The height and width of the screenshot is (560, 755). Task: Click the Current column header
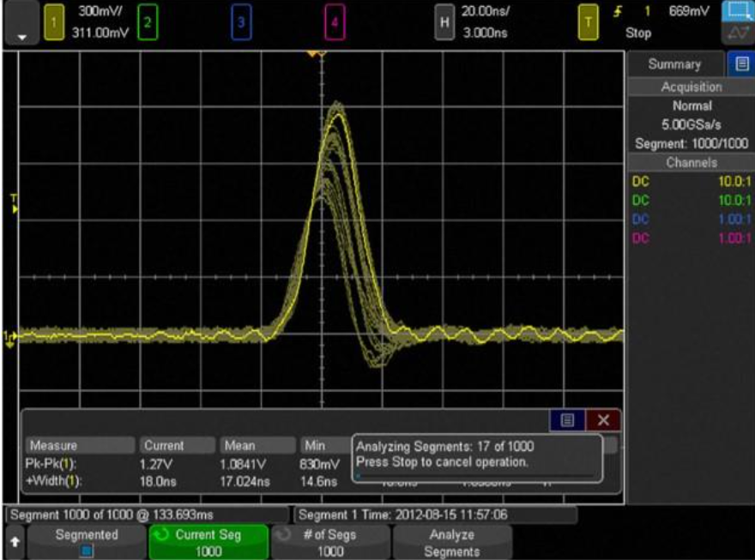(x=178, y=445)
